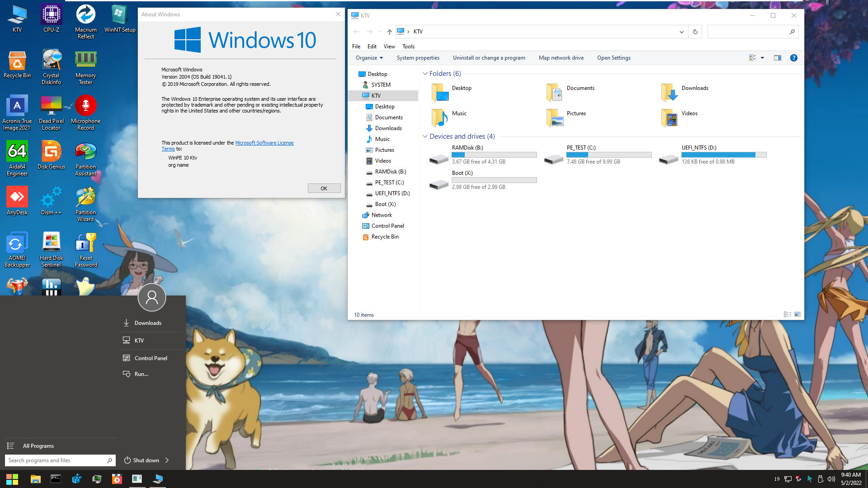
Task: Open the Partition Assistant desktop icon
Action: pos(85,158)
